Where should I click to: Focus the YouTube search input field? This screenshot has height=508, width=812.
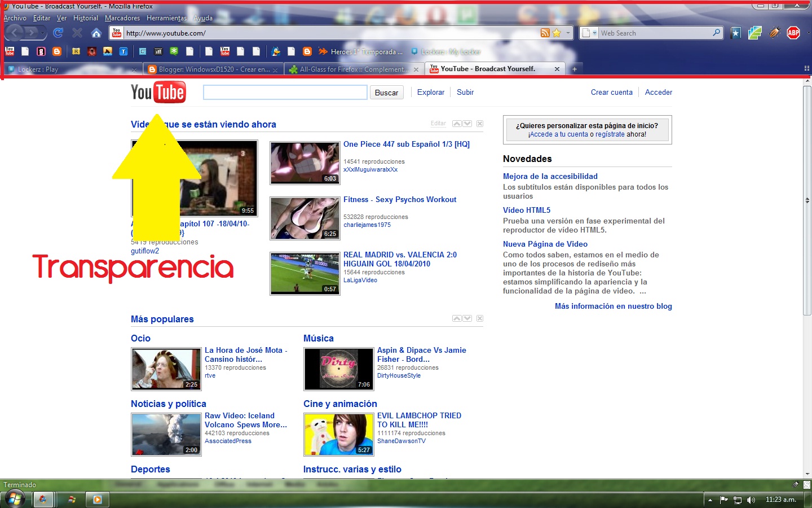pos(285,93)
